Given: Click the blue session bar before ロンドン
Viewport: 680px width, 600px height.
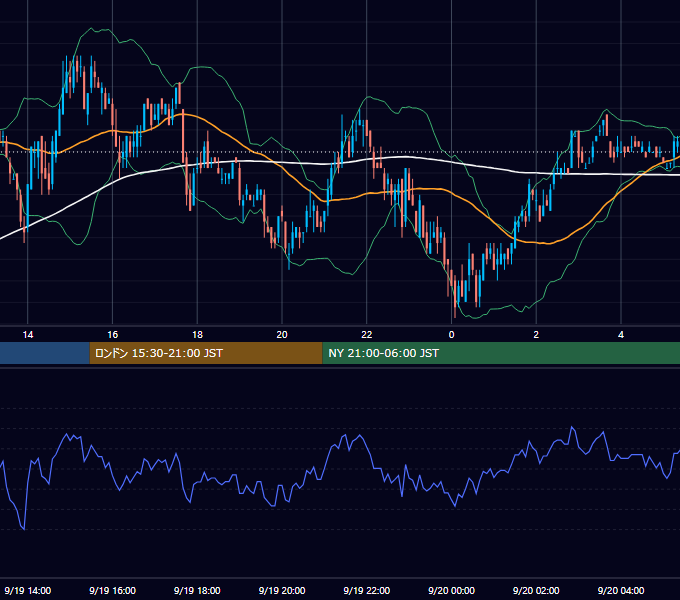Looking at the screenshot, I should click(45, 353).
